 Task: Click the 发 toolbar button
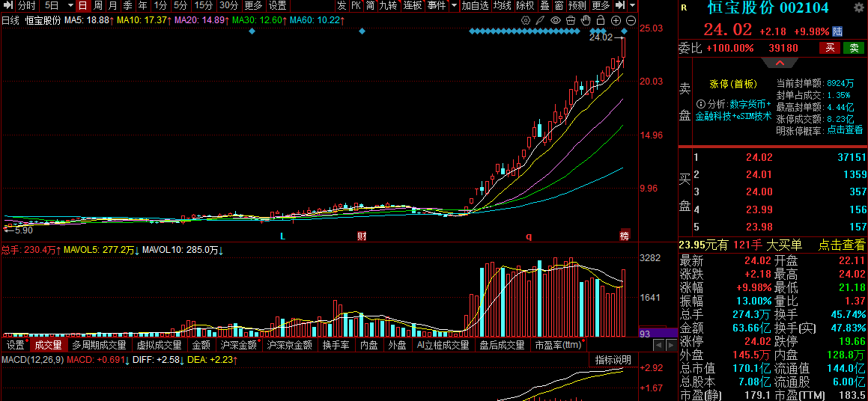point(342,6)
